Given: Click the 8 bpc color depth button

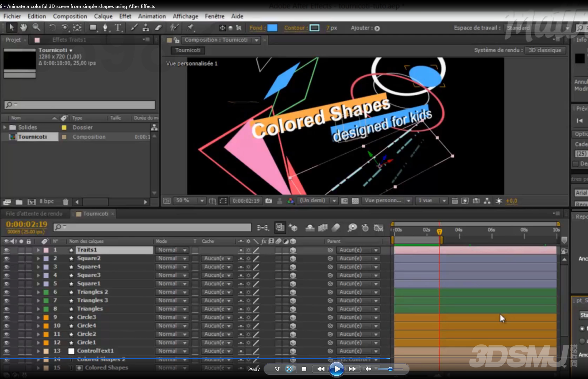Looking at the screenshot, I should pyautogui.click(x=47, y=201).
